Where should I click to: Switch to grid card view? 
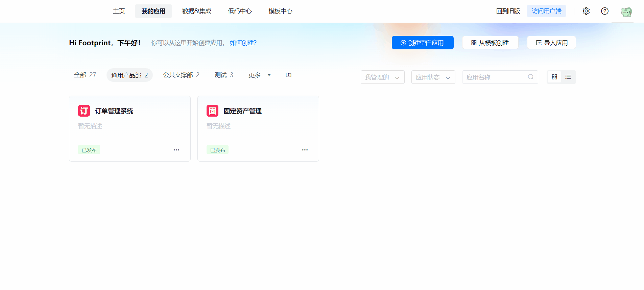point(554,77)
